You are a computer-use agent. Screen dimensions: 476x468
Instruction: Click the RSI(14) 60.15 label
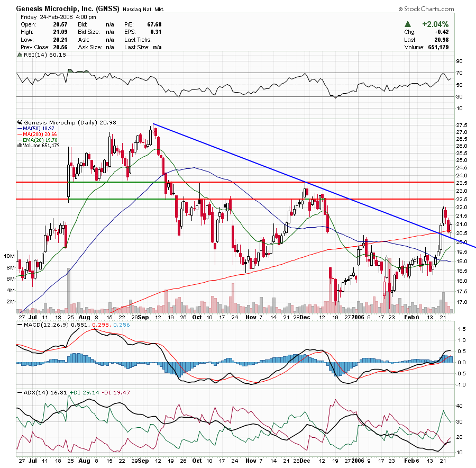44,55
